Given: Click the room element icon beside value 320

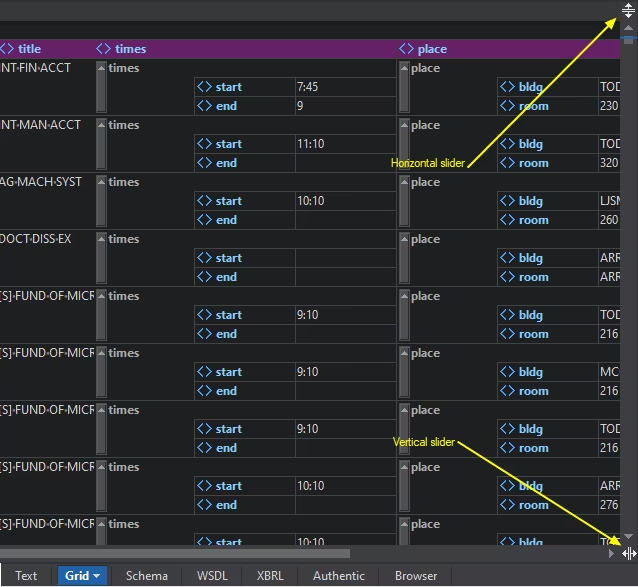Looking at the screenshot, I should (x=507, y=163).
